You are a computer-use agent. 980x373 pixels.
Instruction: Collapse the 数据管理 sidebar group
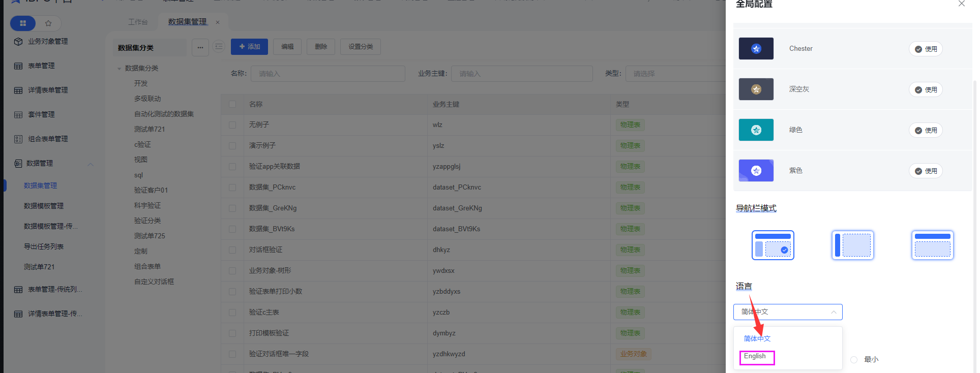[x=91, y=164]
